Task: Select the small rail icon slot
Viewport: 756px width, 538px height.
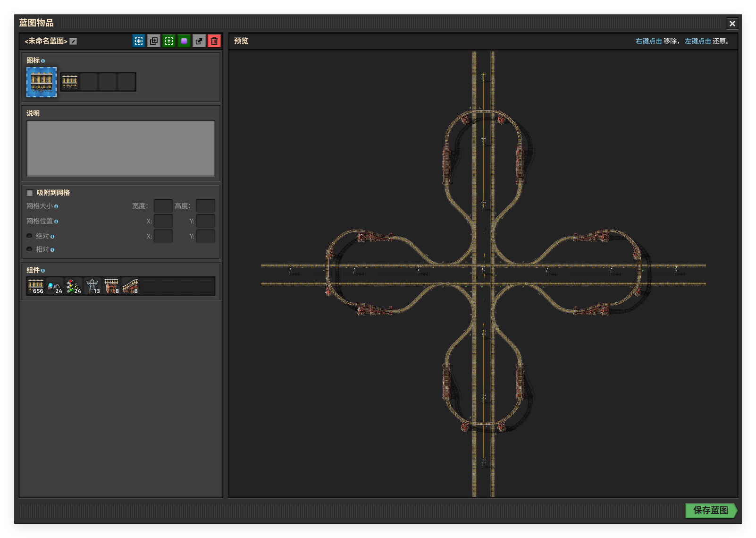Action: point(70,82)
